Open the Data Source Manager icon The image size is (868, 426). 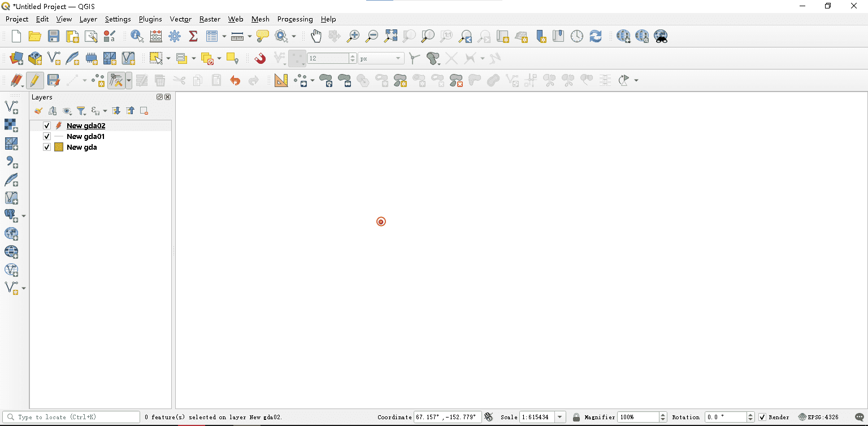point(16,58)
